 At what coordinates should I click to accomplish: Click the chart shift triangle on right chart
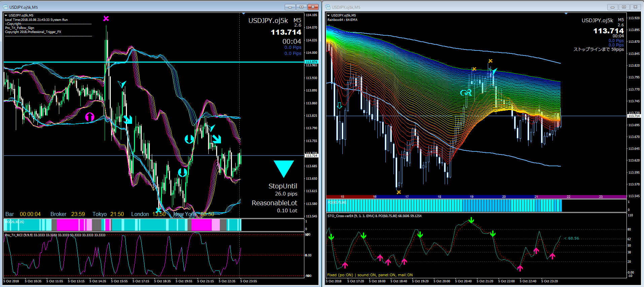click(566, 14)
